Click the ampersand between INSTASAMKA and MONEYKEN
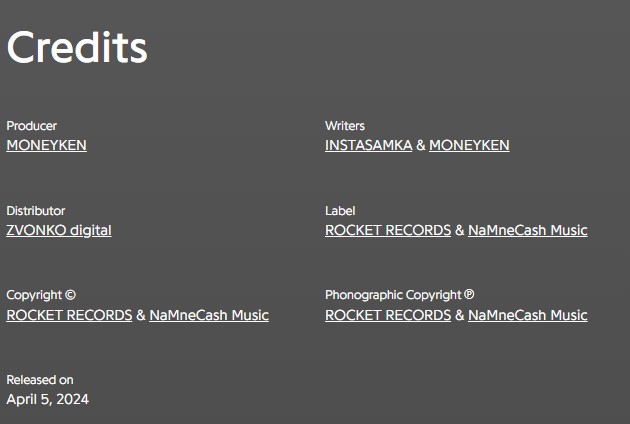Image resolution: width=630 pixels, height=424 pixels. 421,145
